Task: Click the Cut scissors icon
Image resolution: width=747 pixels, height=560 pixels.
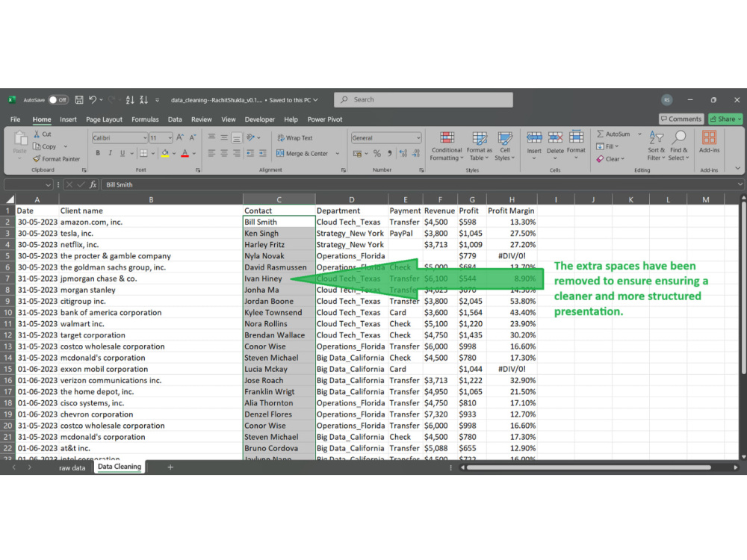Action: click(37, 134)
